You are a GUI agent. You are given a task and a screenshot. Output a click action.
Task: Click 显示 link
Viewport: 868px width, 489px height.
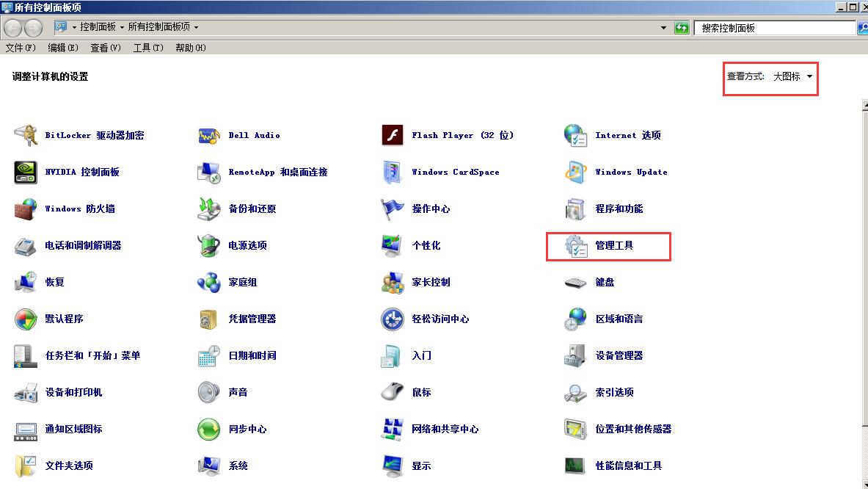click(421, 466)
